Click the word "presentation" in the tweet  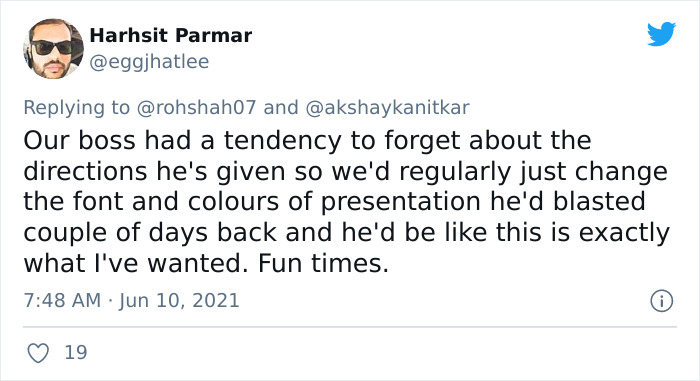click(x=401, y=202)
